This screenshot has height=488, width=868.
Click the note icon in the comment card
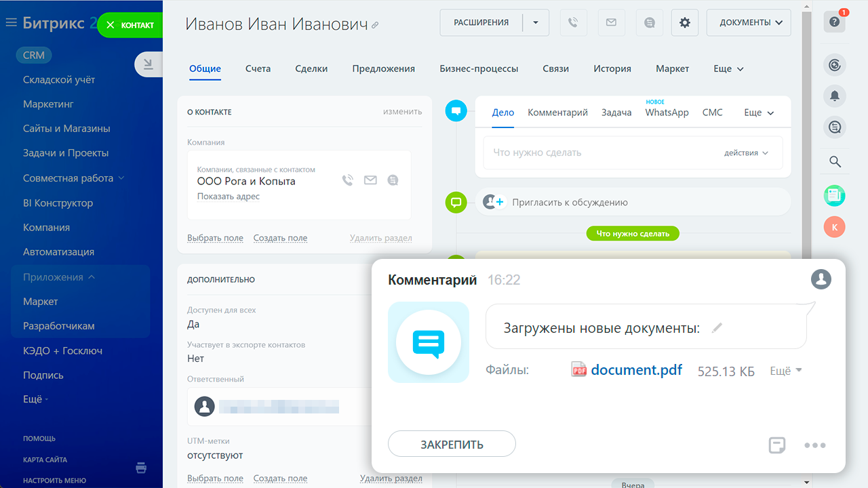pos(777,445)
